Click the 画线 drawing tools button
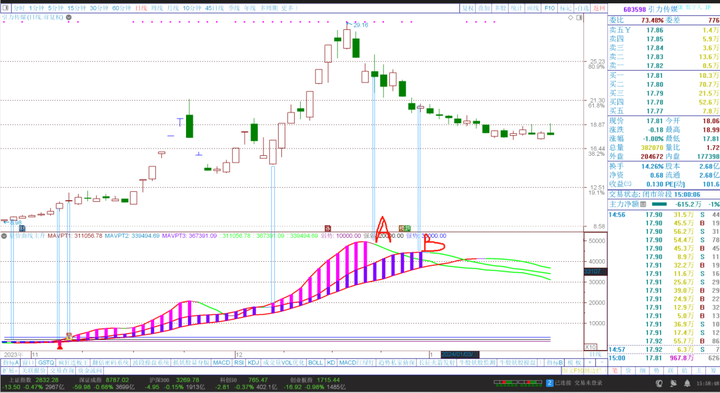Image resolution: width=720 pixels, height=393 pixels. tap(533, 8)
